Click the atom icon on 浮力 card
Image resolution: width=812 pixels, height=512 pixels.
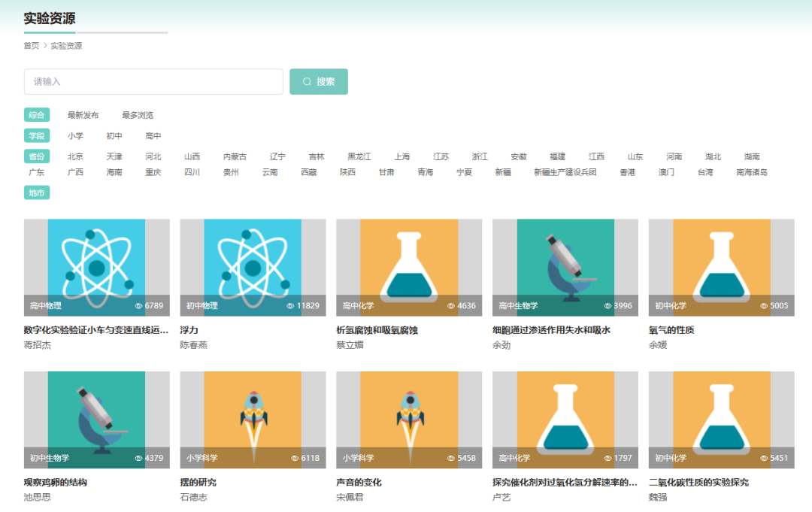coord(253,263)
